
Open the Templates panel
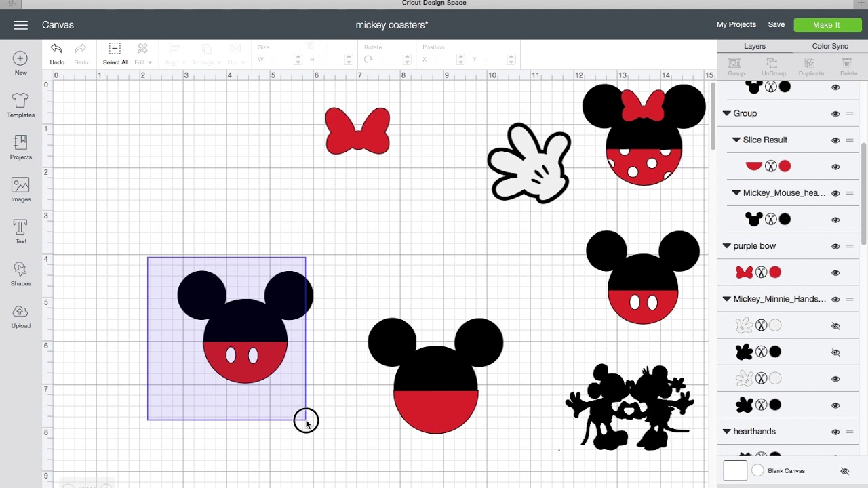20,105
